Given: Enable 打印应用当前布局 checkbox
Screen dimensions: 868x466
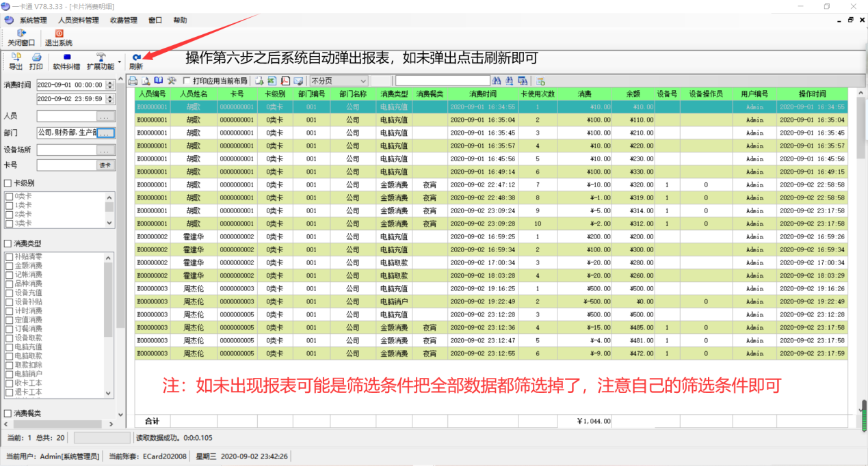Looking at the screenshot, I should (x=187, y=81).
